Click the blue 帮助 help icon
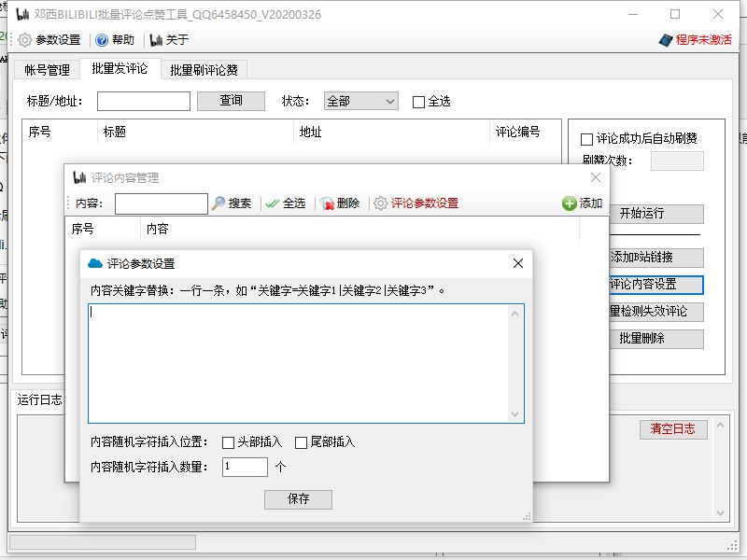Image resolution: width=747 pixels, height=560 pixels. [x=102, y=40]
